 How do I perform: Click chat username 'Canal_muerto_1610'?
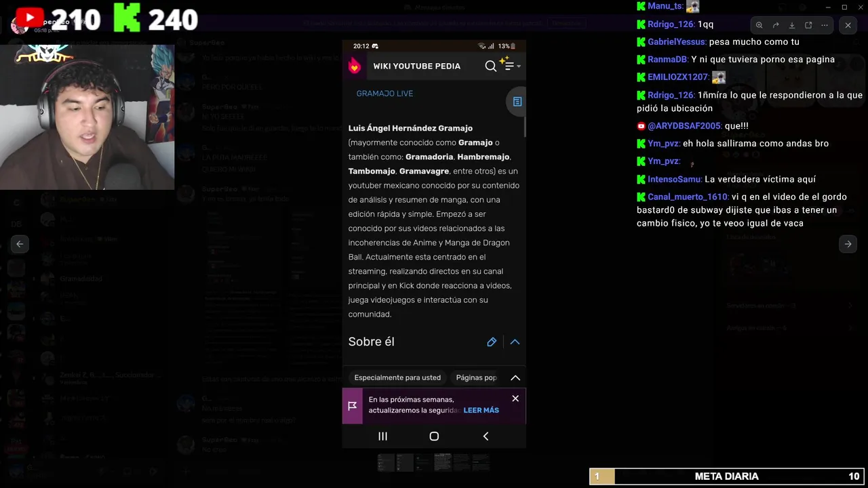pyautogui.click(x=688, y=197)
